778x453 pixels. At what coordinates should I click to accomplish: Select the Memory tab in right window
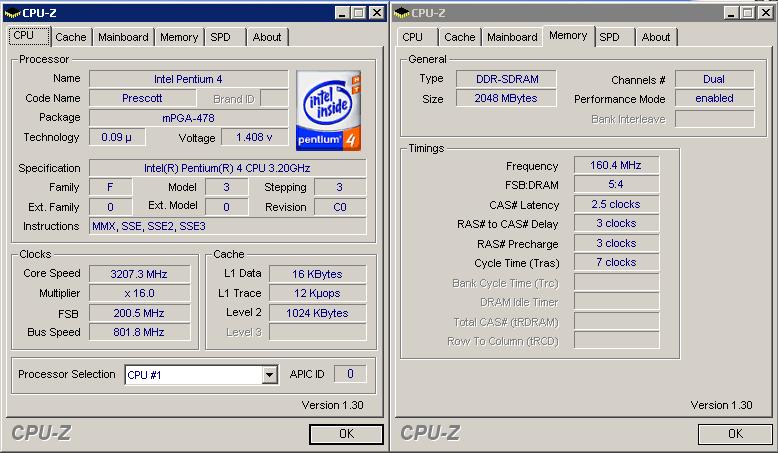[568, 36]
